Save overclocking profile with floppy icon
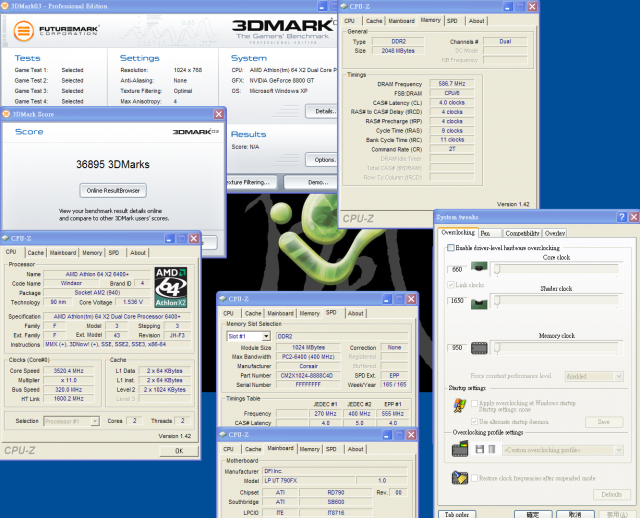This screenshot has height=518, width=640. coord(480,449)
